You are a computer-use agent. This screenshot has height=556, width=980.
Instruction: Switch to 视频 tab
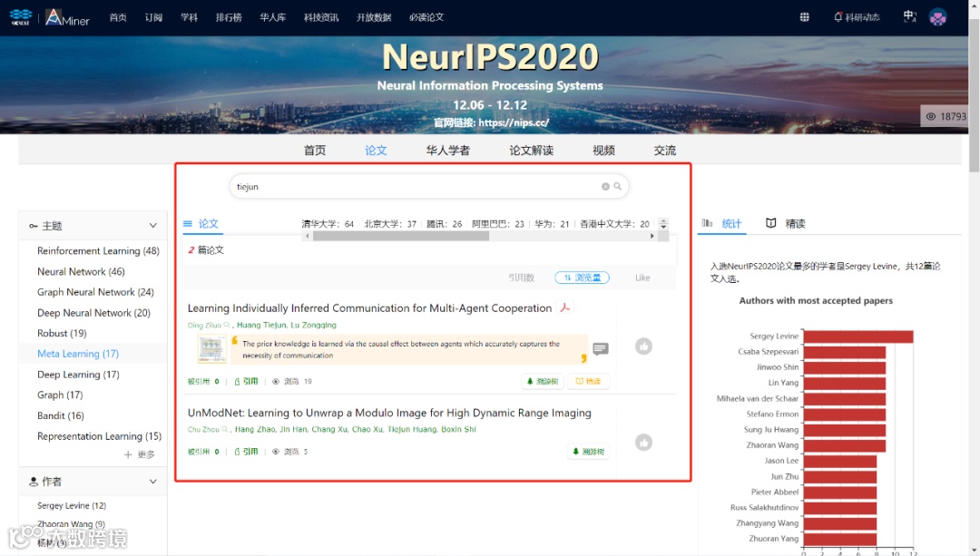[x=603, y=150]
